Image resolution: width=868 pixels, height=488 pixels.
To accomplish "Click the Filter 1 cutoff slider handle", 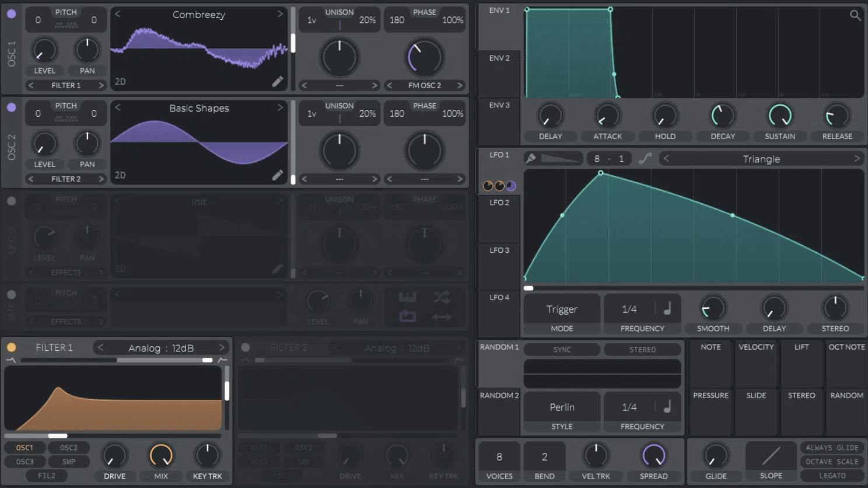I will [x=58, y=435].
